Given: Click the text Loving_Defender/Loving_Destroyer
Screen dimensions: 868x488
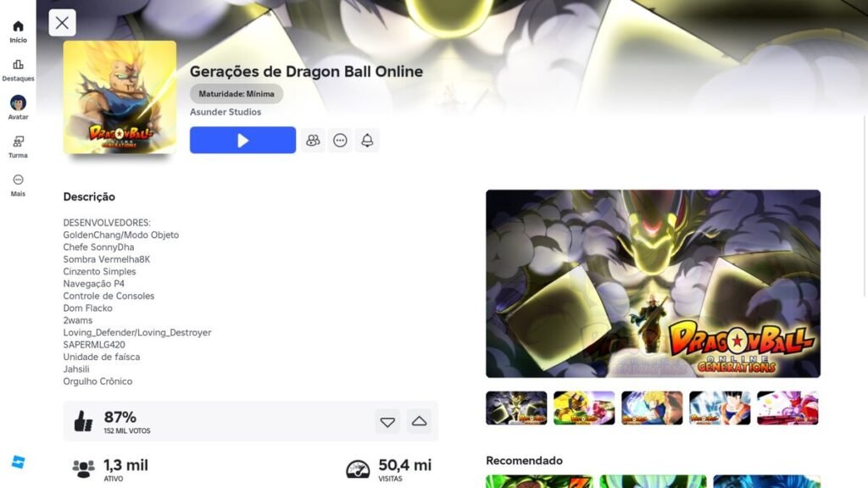Looking at the screenshot, I should (x=137, y=332).
